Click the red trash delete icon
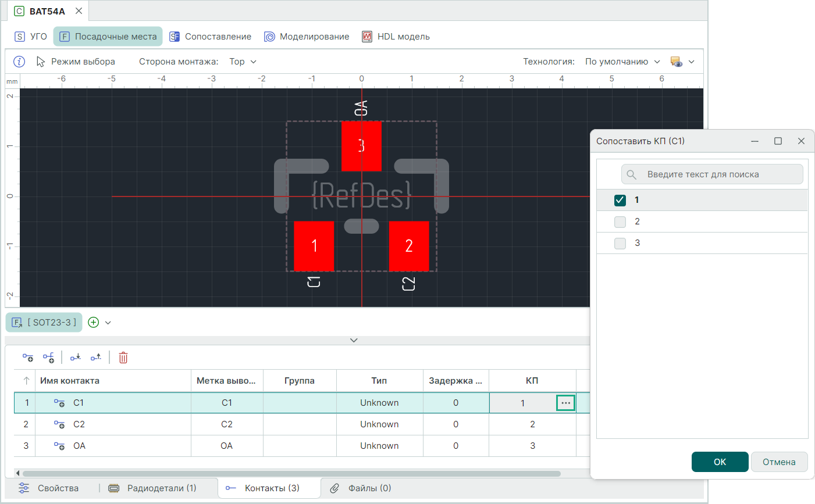Screen dimensions: 815x504 coord(123,358)
